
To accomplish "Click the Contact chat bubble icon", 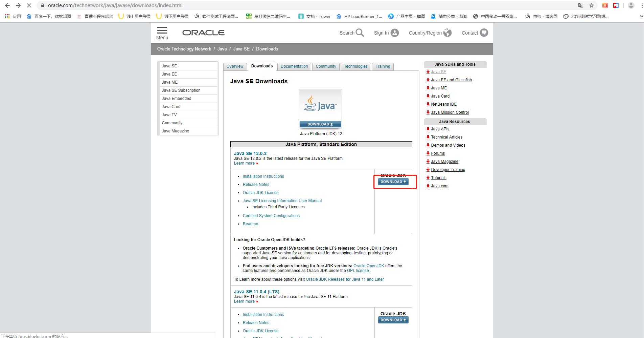I will coord(484,33).
